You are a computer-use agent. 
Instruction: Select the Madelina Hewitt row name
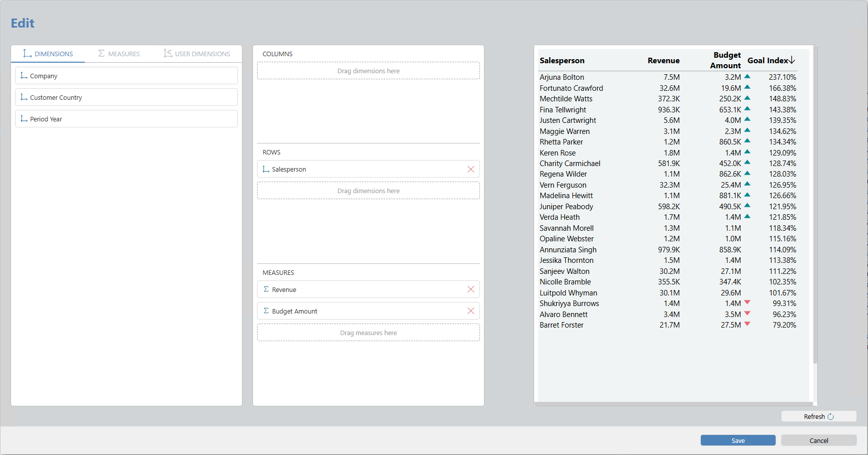point(566,196)
